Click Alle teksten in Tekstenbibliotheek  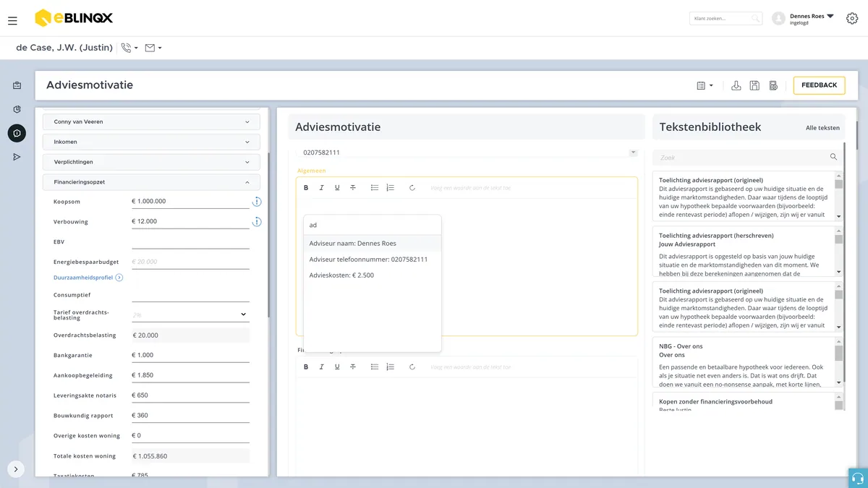822,128
